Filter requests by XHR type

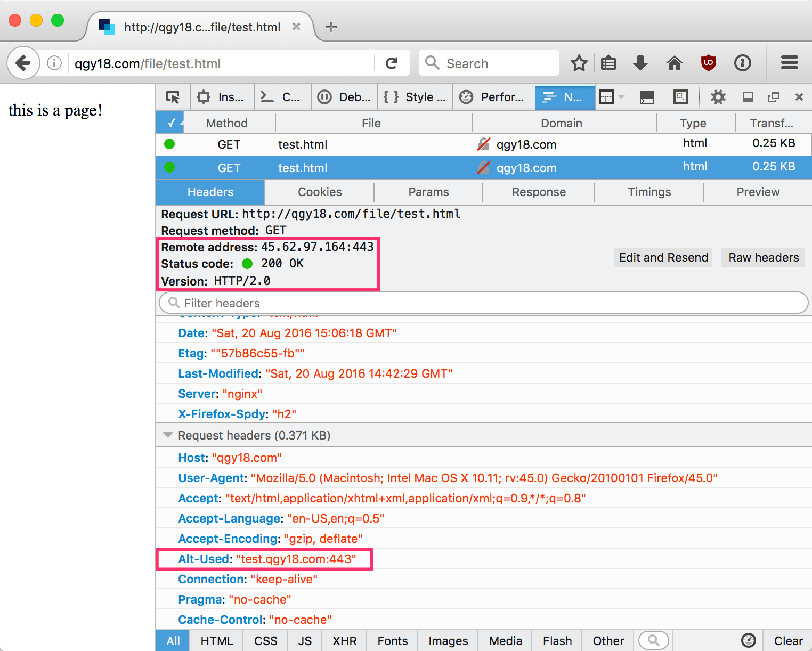point(344,640)
